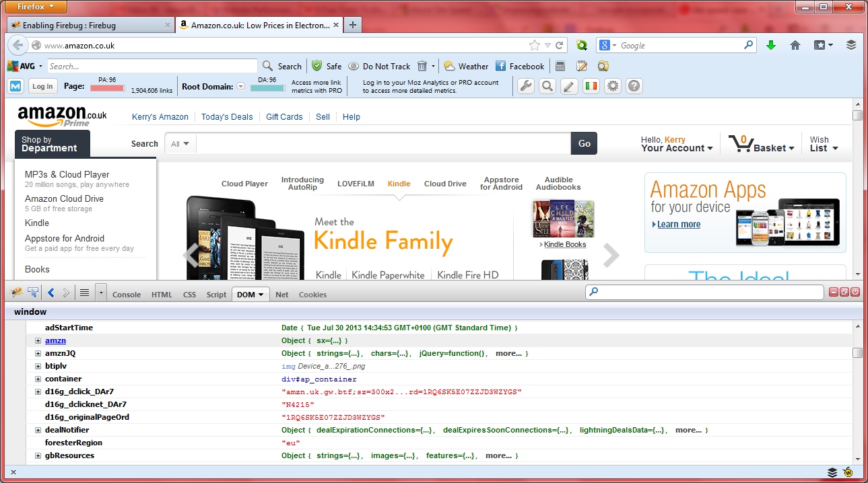Click the MozBar highlighter pencil icon
Image resolution: width=868 pixels, height=483 pixels.
tap(569, 86)
